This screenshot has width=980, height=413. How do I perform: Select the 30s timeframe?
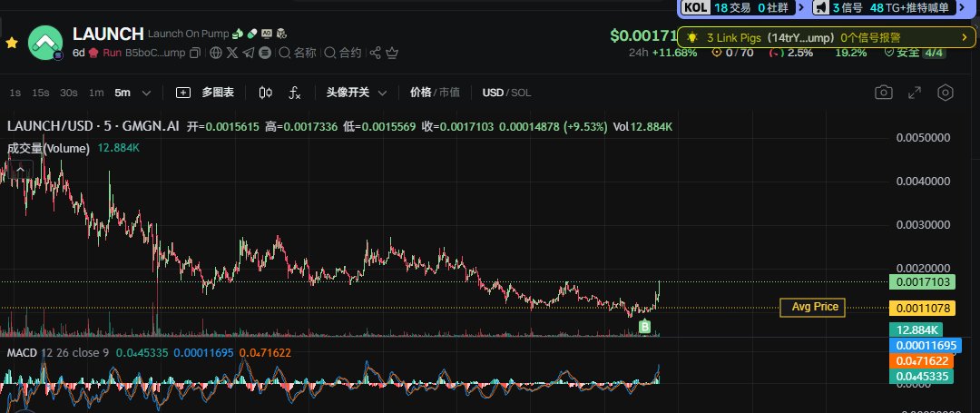click(x=69, y=93)
